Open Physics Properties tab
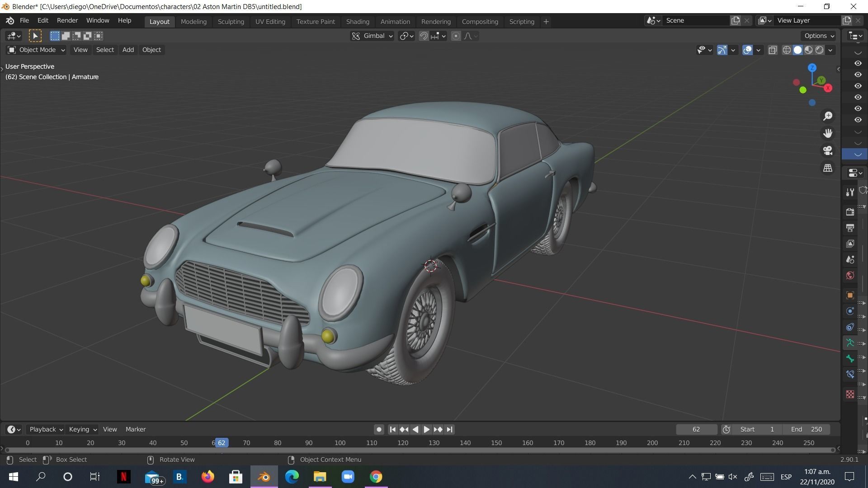 pyautogui.click(x=850, y=311)
